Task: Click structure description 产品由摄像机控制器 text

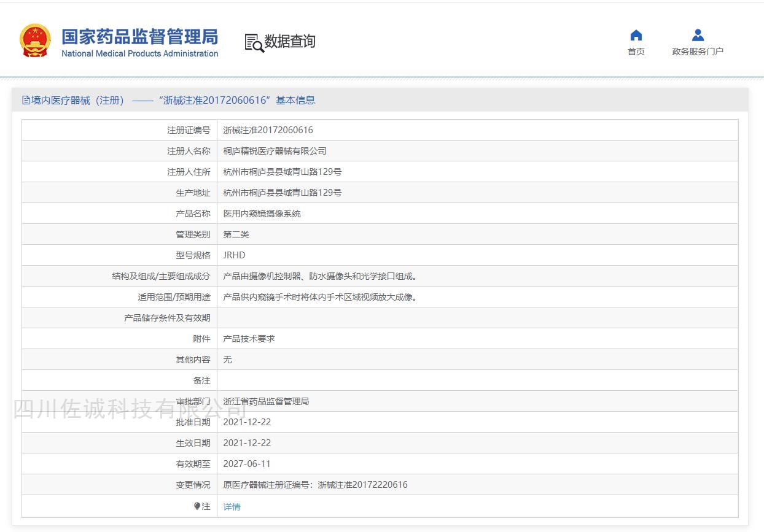Action: pyautogui.click(x=320, y=276)
